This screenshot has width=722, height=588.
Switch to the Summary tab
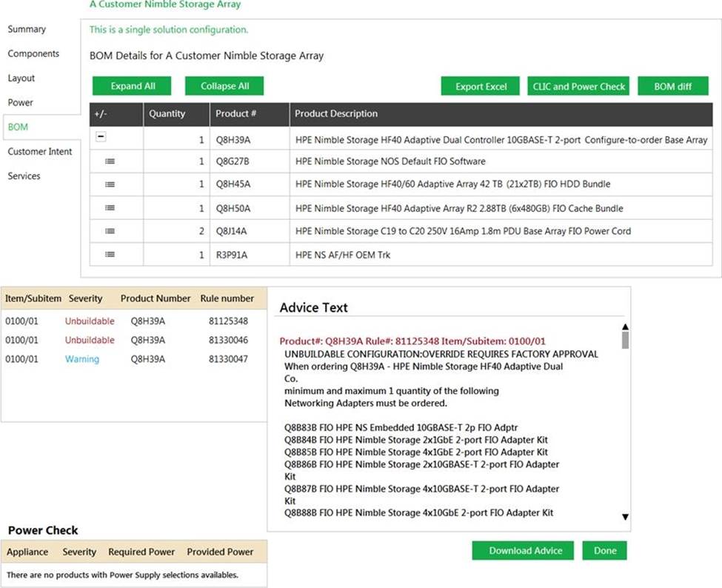pos(27,30)
